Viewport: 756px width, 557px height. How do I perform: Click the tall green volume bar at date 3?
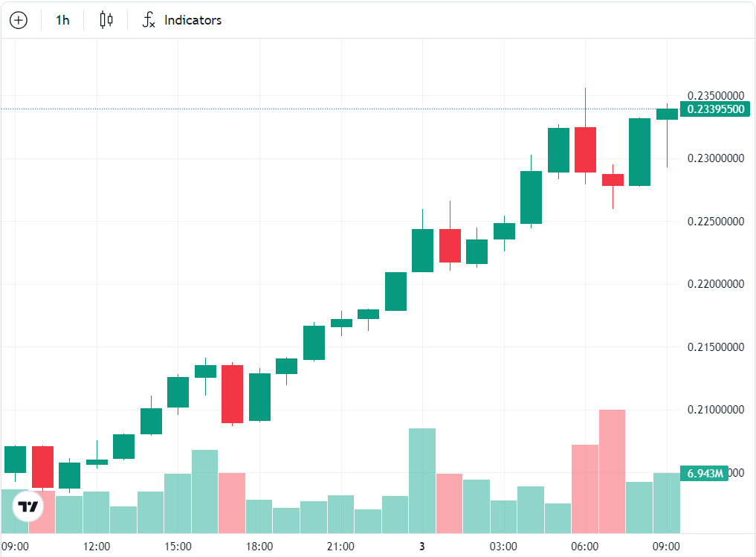pos(422,480)
